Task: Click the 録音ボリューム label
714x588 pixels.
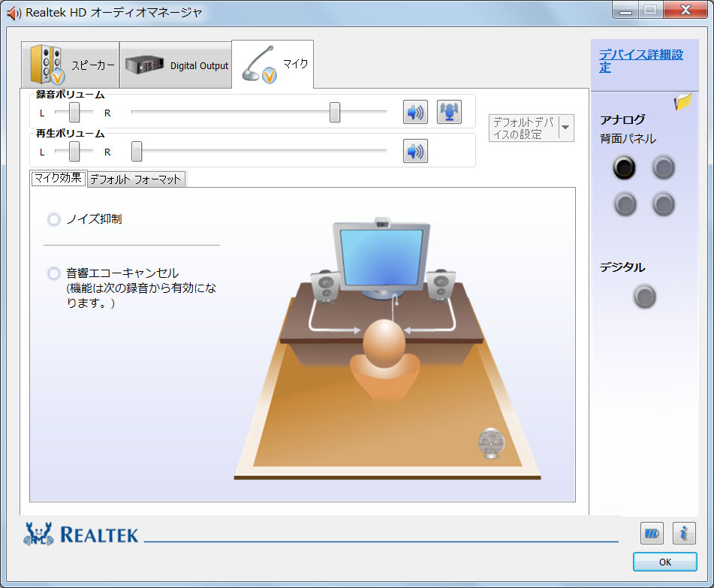Action: click(x=70, y=95)
